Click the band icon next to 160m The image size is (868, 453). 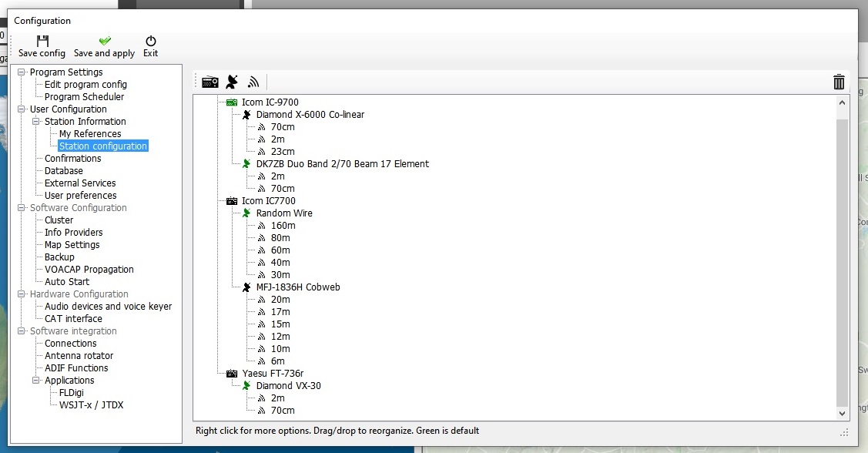point(262,226)
